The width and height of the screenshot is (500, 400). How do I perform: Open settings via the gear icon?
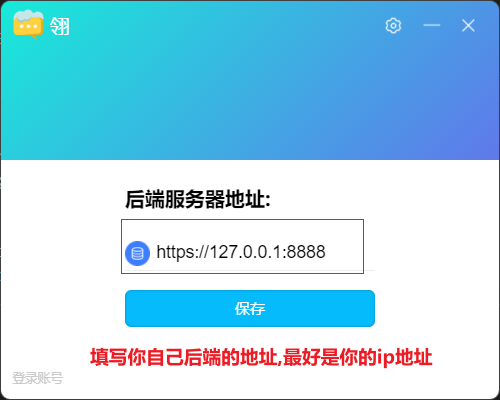[393, 26]
